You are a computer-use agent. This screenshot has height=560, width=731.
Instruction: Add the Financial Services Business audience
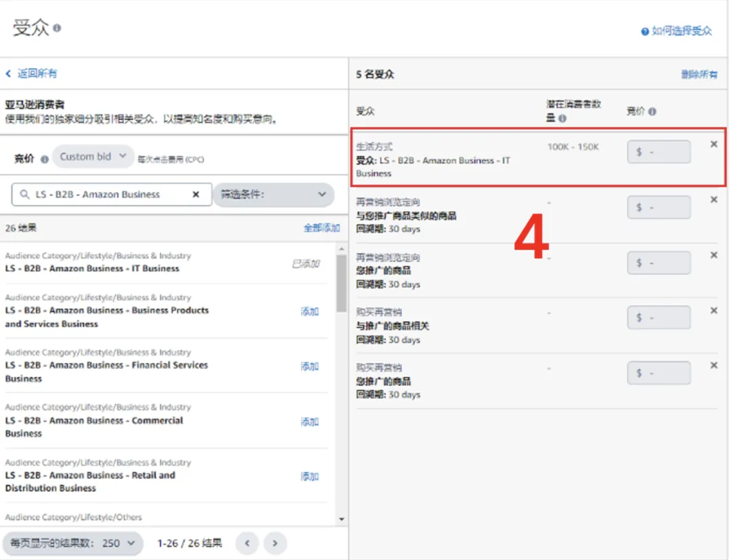[x=309, y=366]
